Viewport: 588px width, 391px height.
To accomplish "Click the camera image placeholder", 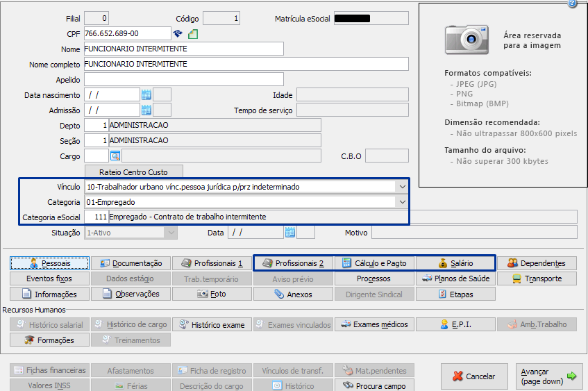I will [x=467, y=40].
